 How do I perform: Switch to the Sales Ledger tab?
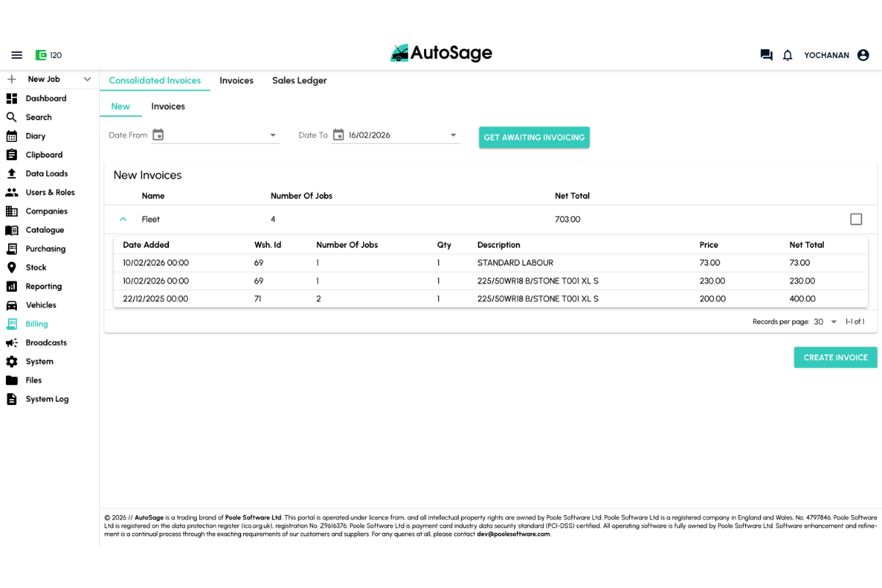click(x=299, y=81)
